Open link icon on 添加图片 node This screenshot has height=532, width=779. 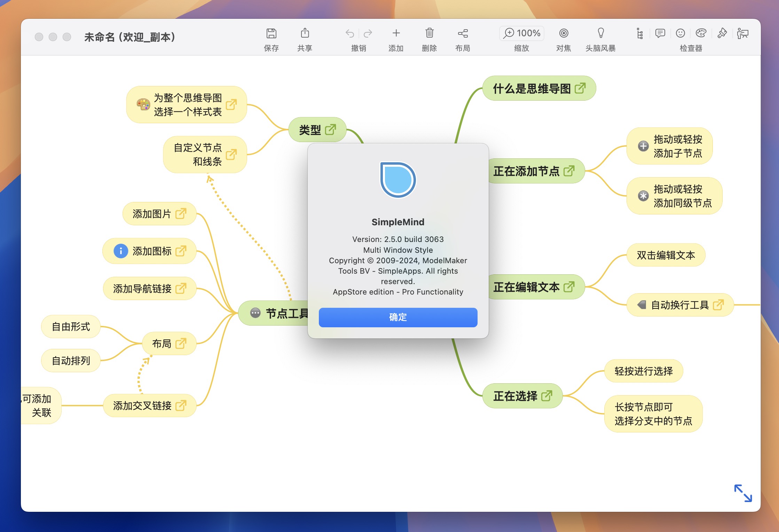(x=181, y=213)
